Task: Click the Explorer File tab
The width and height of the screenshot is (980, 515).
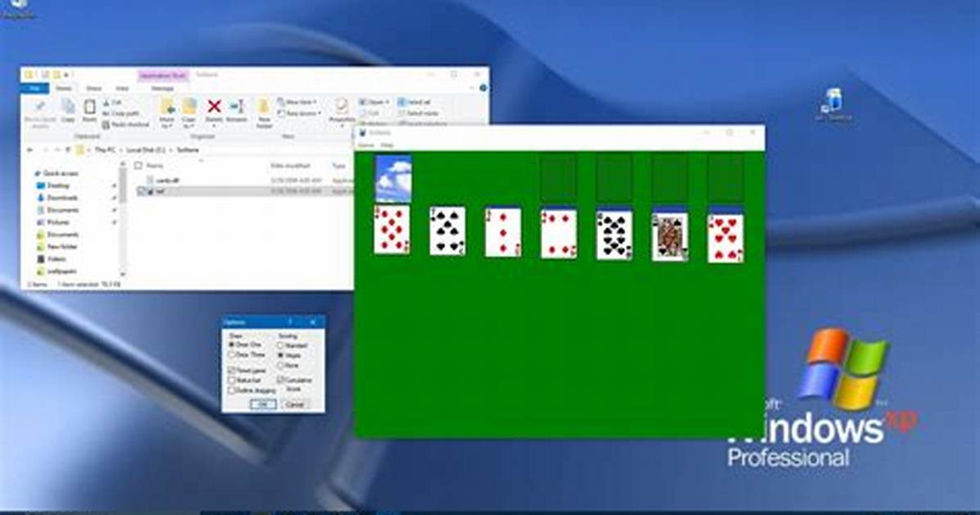Action: [x=35, y=89]
